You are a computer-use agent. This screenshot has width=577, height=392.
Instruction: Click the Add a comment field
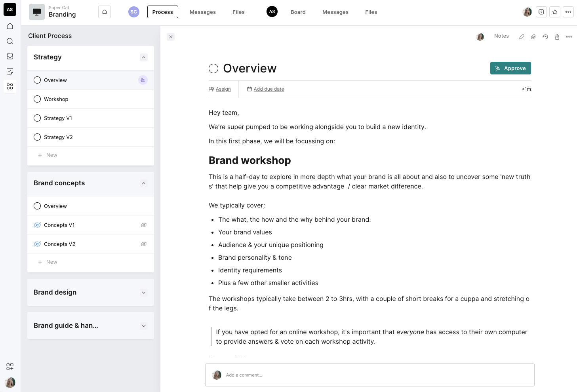click(x=370, y=375)
